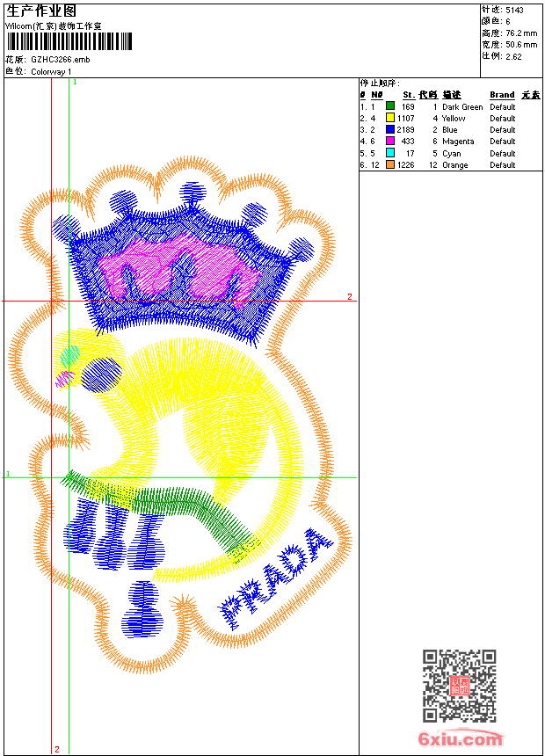Click the file name GZHC3266.emb
Image resolution: width=545 pixels, height=756 pixels.
[x=61, y=60]
